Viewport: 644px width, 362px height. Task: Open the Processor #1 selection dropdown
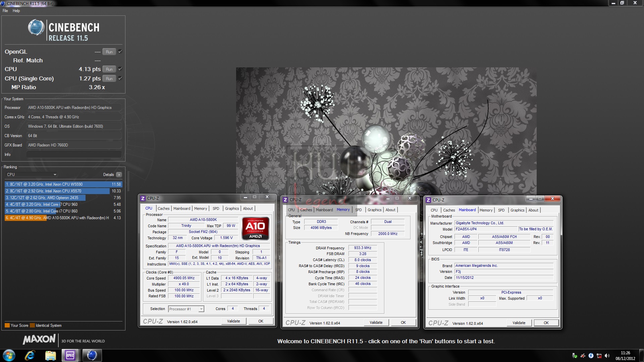[x=186, y=309]
